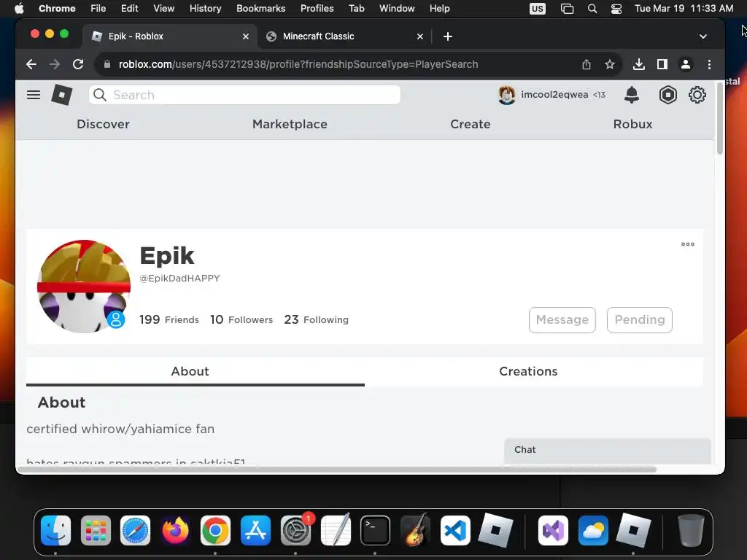The height and width of the screenshot is (560, 747).
Task: Open Terminal from the Dock
Action: 375,530
